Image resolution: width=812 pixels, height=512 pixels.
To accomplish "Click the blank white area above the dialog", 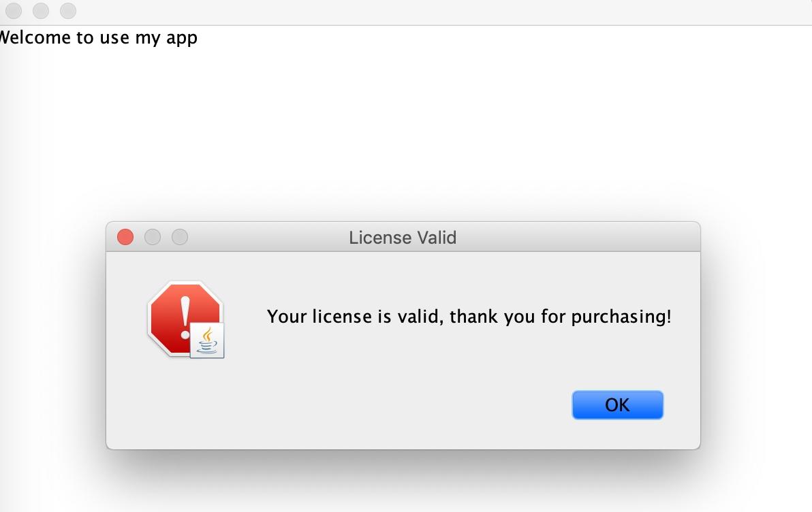I will pos(404,129).
